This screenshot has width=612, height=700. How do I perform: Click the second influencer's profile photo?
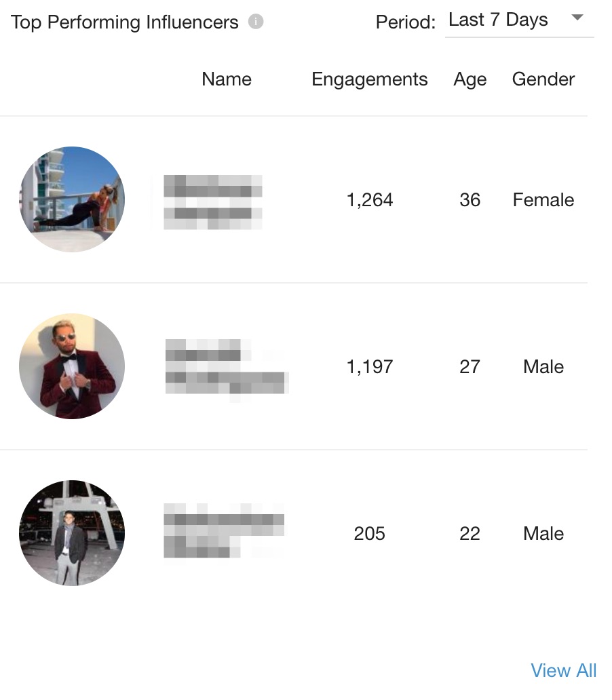[x=71, y=366]
